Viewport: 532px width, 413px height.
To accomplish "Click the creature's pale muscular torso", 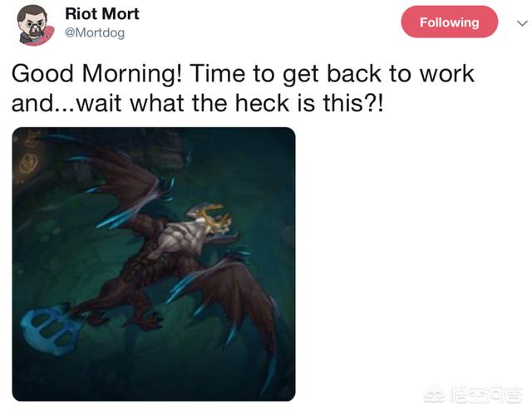I will (183, 240).
